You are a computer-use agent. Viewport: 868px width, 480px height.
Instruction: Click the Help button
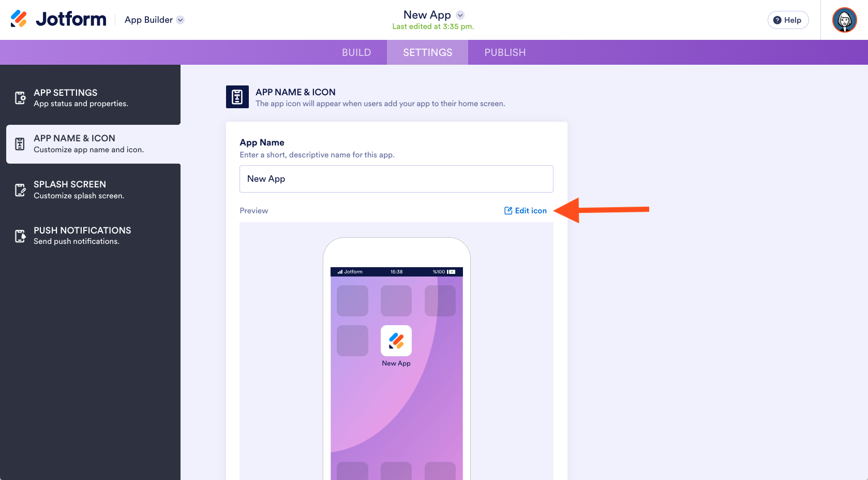[x=788, y=20]
